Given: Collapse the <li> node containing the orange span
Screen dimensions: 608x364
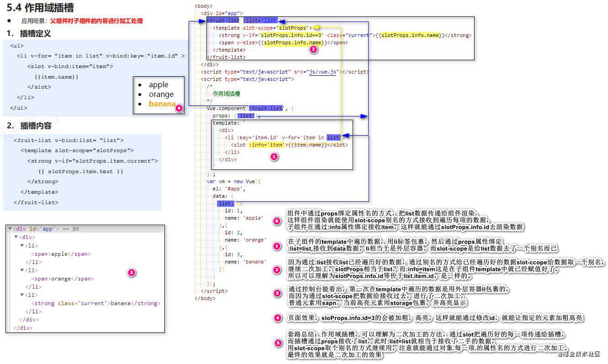Looking at the screenshot, I should (x=22, y=270).
